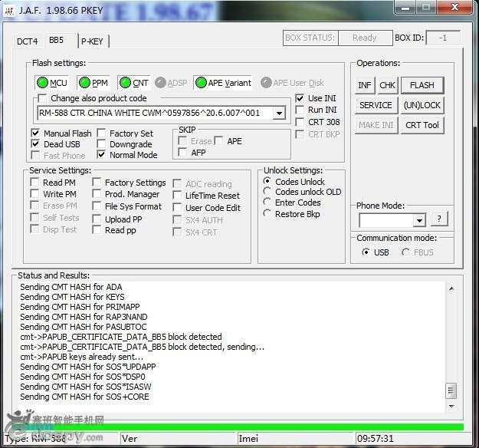The width and height of the screenshot is (479, 448).
Task: Switch to the BB5 tab
Action: (57, 40)
